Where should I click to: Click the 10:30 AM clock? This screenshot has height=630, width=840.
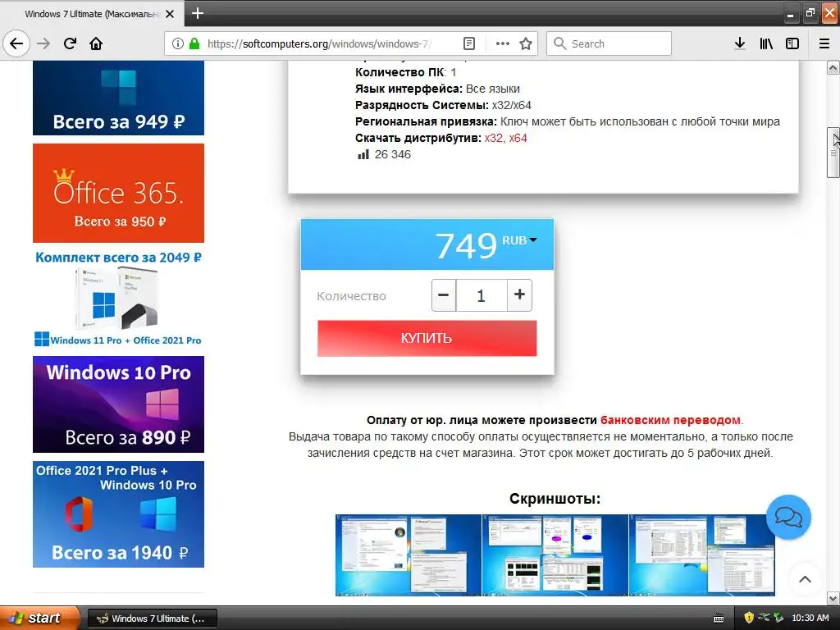tap(810, 618)
